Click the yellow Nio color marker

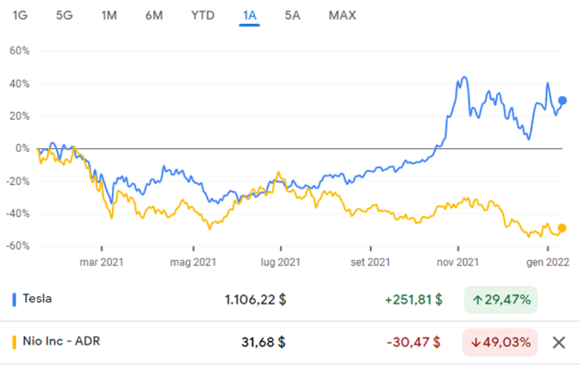click(14, 343)
